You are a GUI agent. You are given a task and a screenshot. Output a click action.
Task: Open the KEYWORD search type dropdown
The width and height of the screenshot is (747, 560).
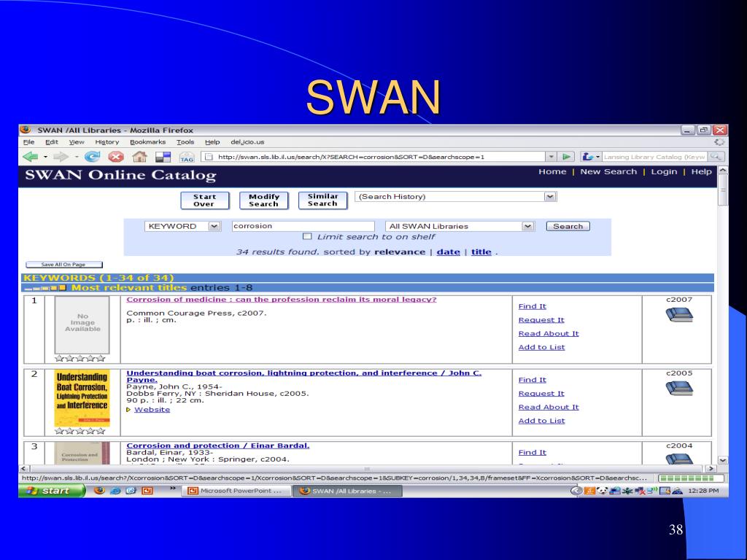point(214,226)
